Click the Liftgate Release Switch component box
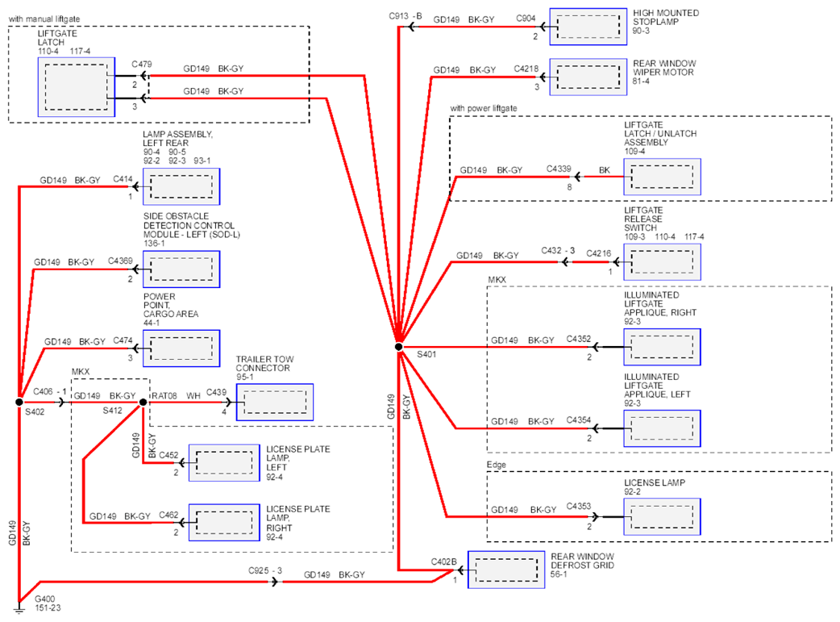840x622 pixels. [662, 262]
